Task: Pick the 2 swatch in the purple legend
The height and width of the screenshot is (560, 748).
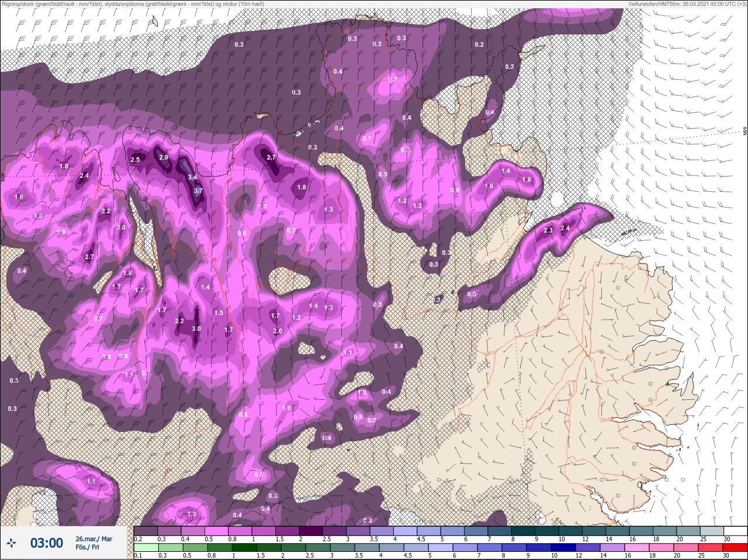Action: [311, 531]
